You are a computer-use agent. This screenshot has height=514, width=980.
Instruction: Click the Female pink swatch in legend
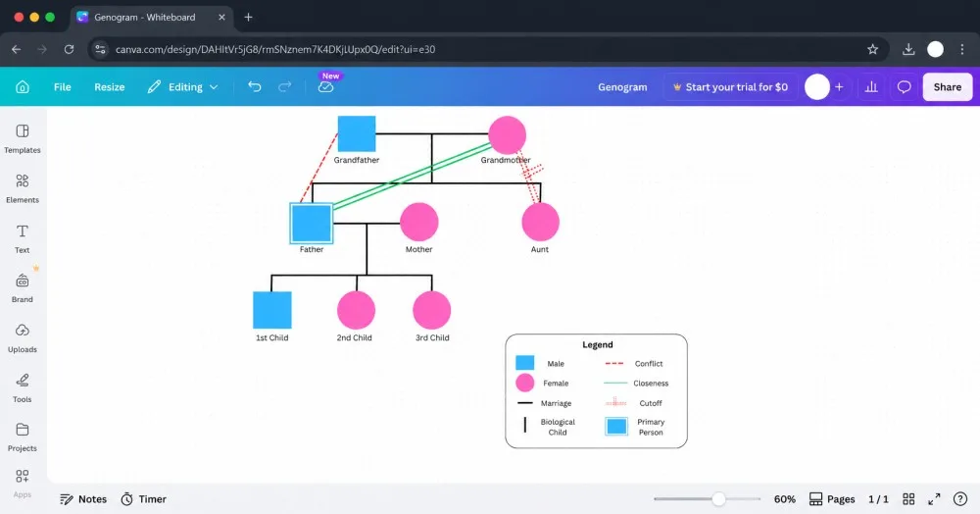(x=525, y=383)
